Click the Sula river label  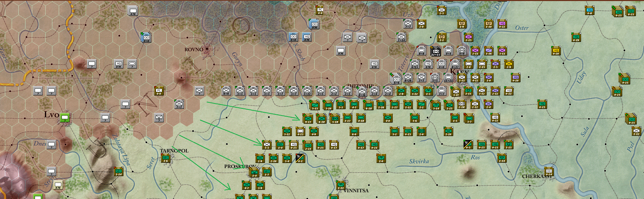tap(585, 132)
